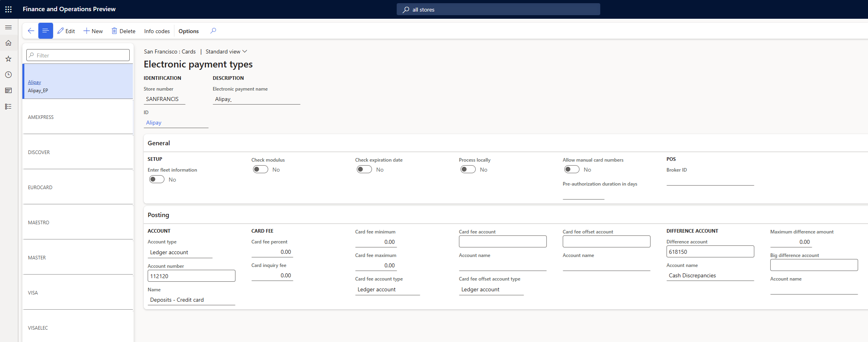This screenshot has width=868, height=342.
Task: Click the Account number field 112120
Action: click(192, 276)
